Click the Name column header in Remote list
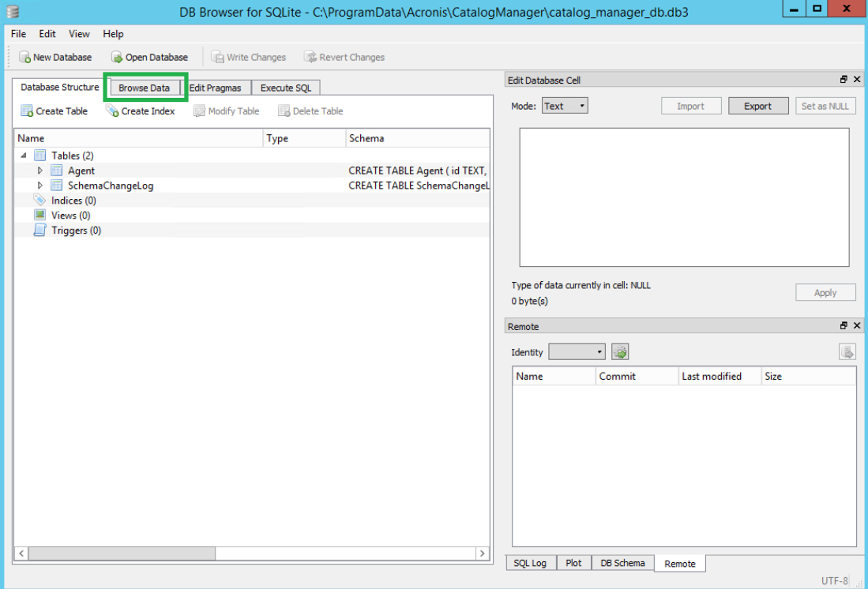 (554, 377)
